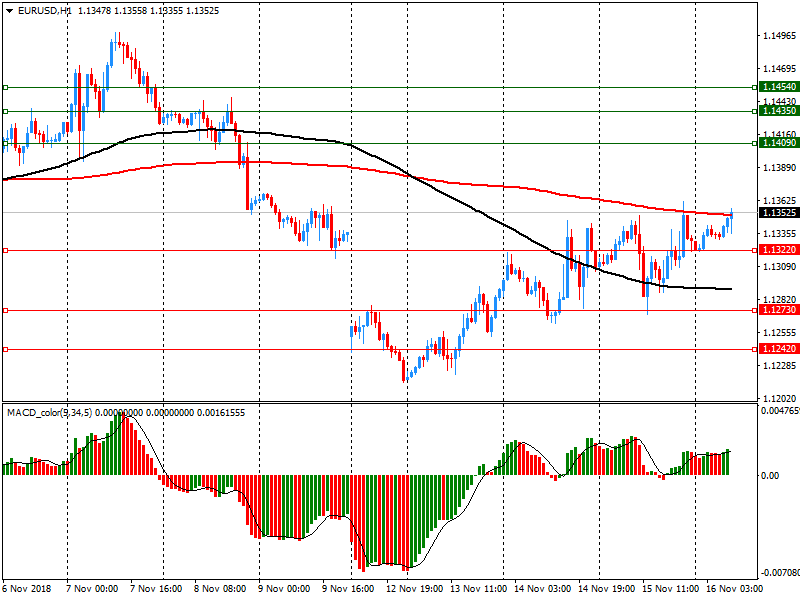Click left square handle of top green line
Viewport: 800px width, 600px height.
(x=5, y=88)
